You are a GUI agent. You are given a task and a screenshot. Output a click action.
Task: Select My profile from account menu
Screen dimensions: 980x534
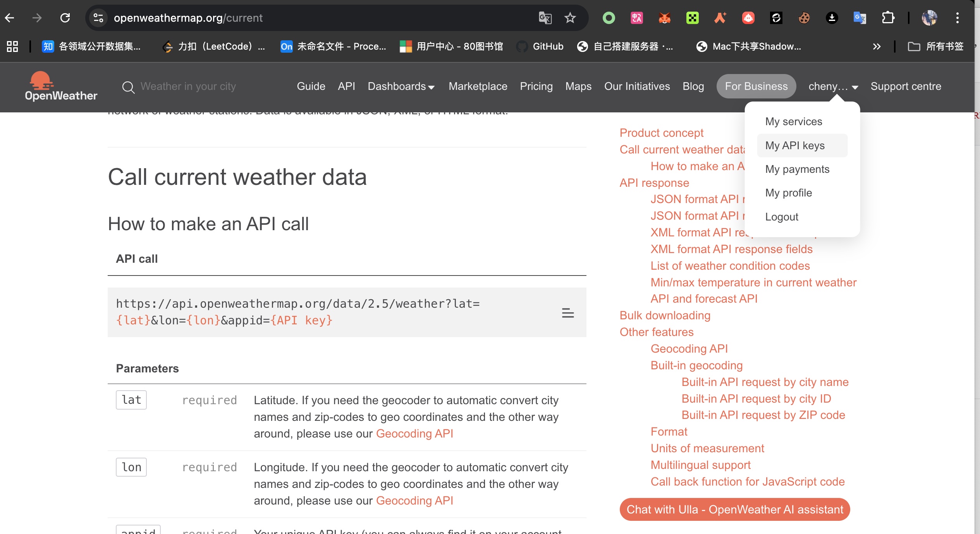[x=789, y=193]
